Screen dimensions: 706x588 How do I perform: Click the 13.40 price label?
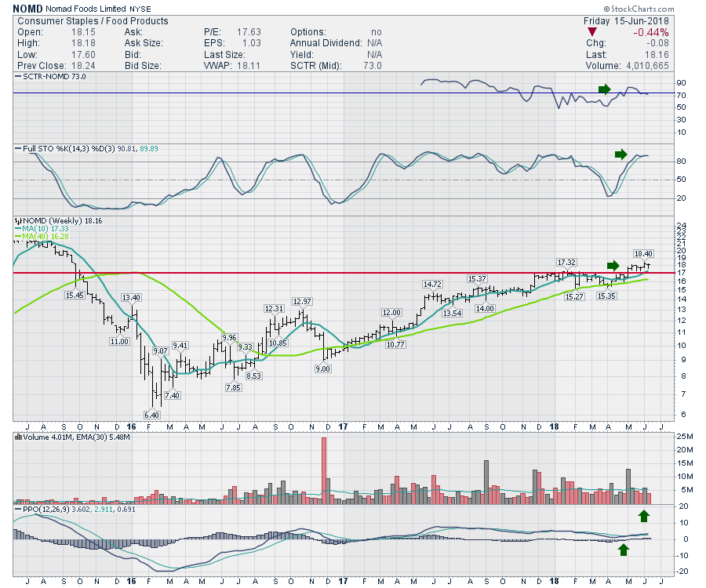(131, 297)
